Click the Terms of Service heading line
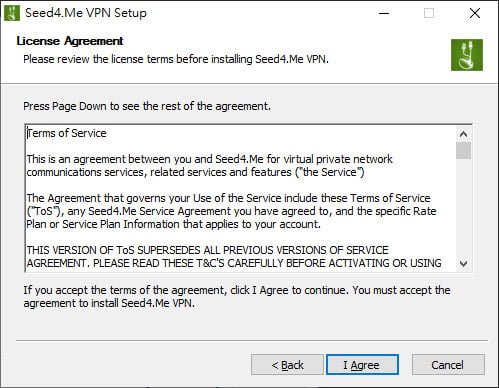Image resolution: width=499 pixels, height=388 pixels. click(67, 133)
